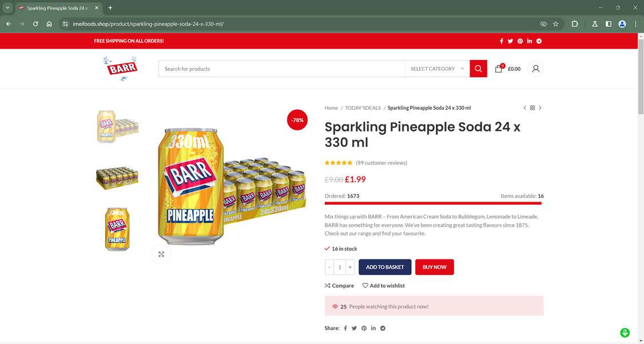Open the user account icon

tap(535, 68)
